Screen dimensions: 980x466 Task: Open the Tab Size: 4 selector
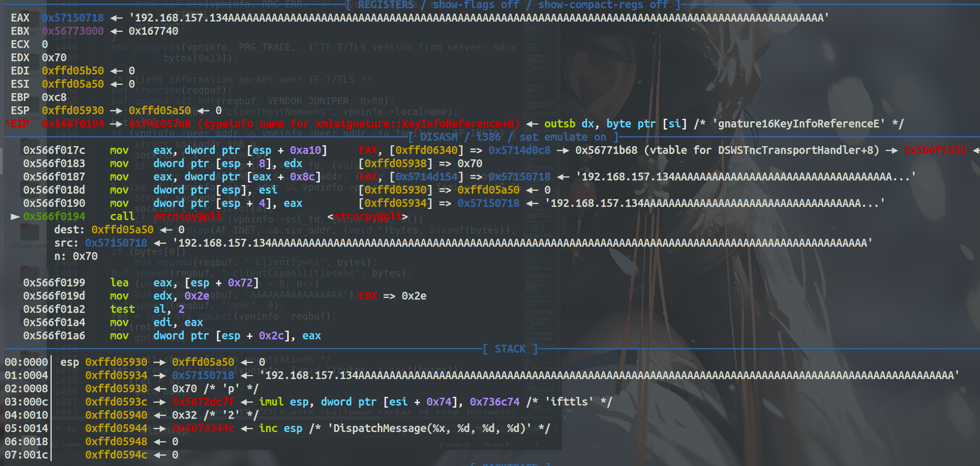coord(496,444)
